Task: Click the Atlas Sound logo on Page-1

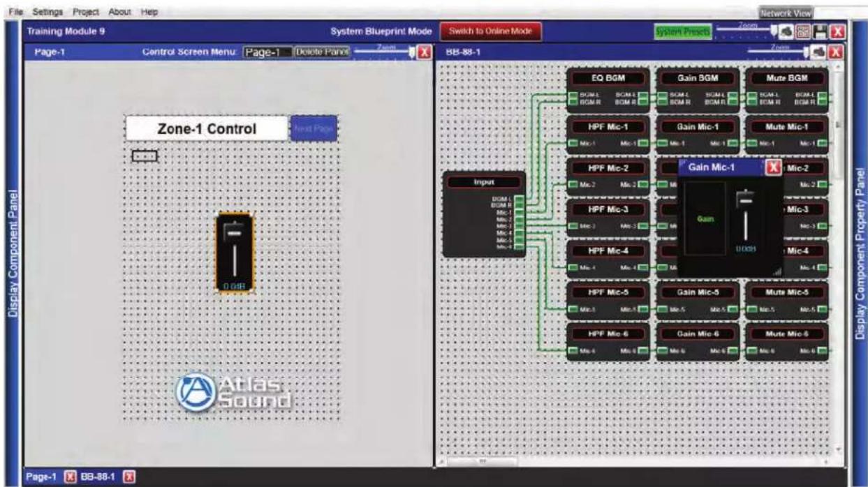Action: [232, 393]
